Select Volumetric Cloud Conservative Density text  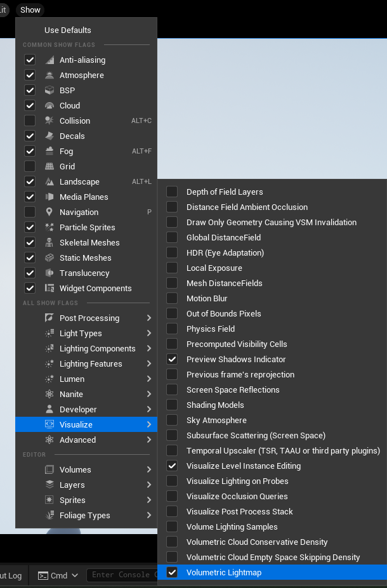pyautogui.click(x=257, y=542)
